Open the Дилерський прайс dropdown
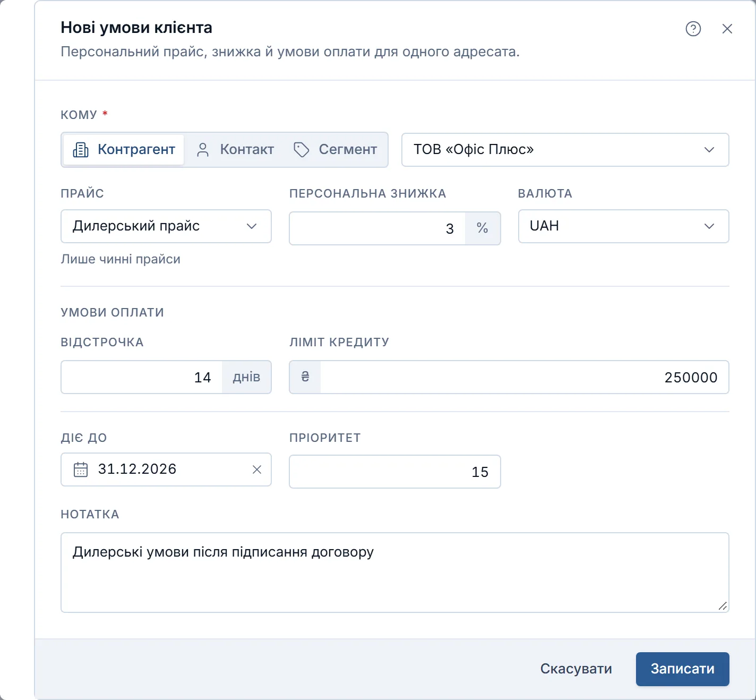756x700 pixels. (166, 226)
